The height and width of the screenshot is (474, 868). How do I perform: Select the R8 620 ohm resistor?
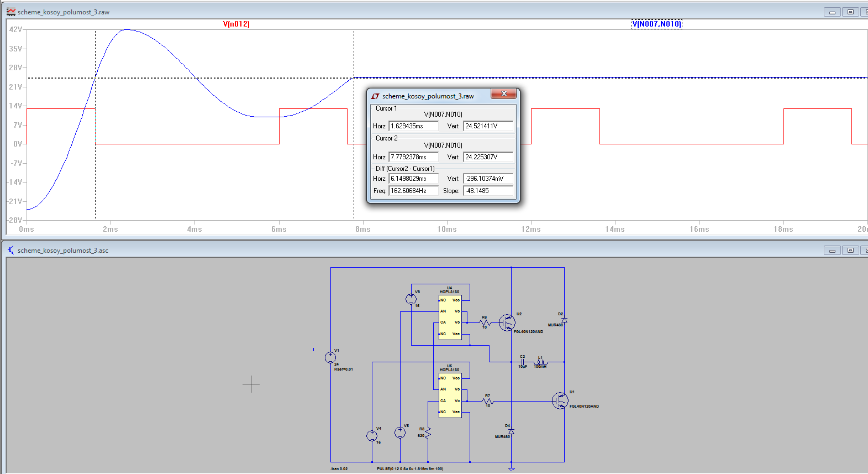click(428, 433)
